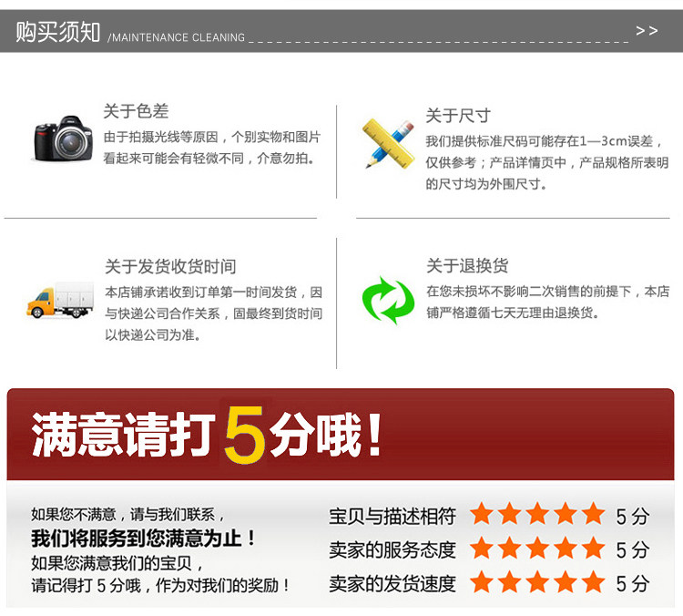Click the MAINTENANCE CLEANING subtitle text
Screen dimensions: 683x616
coord(177,37)
